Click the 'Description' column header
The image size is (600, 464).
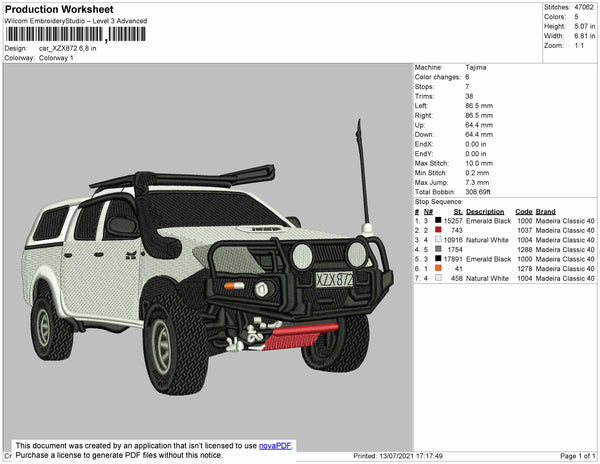point(485,212)
